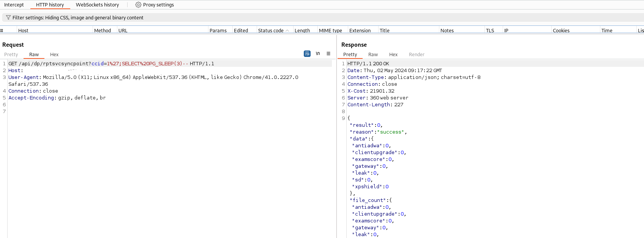Sort by Extension column header
644x238 pixels.
360,30
